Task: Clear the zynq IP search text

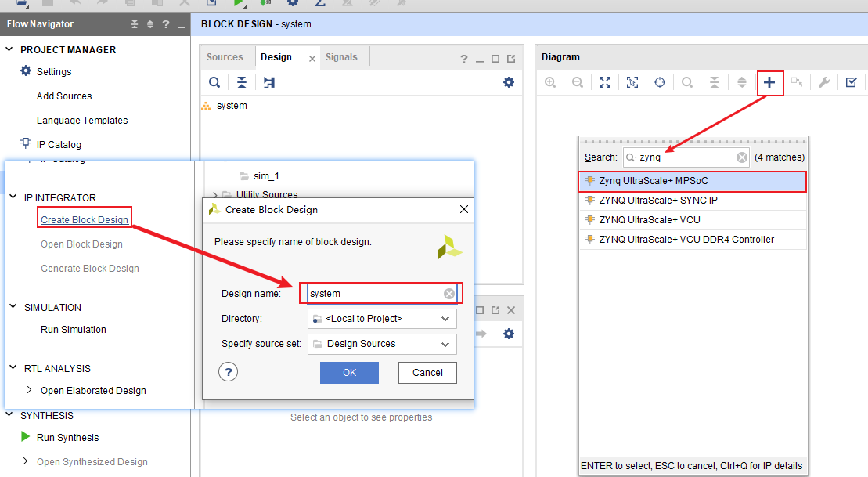Action: pyautogui.click(x=742, y=157)
